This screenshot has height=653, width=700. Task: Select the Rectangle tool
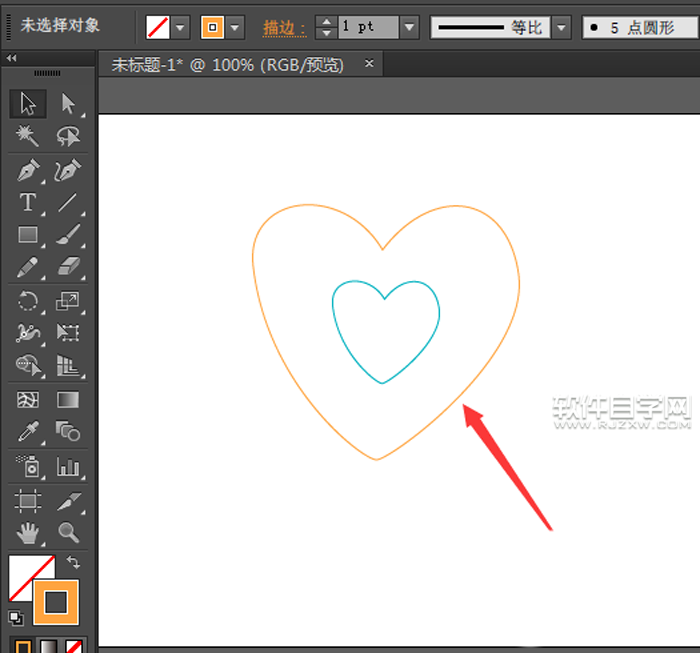click(x=28, y=236)
